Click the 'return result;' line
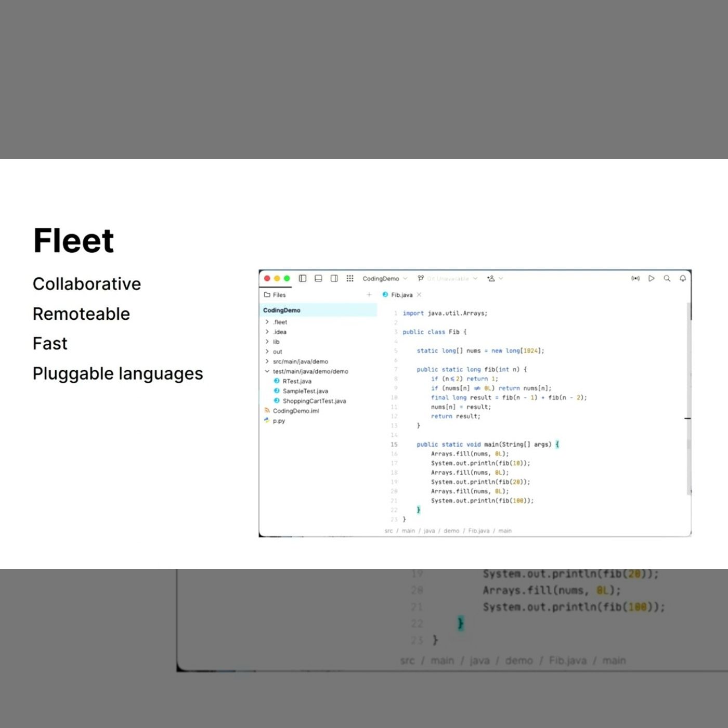The width and height of the screenshot is (728, 728). [456, 416]
